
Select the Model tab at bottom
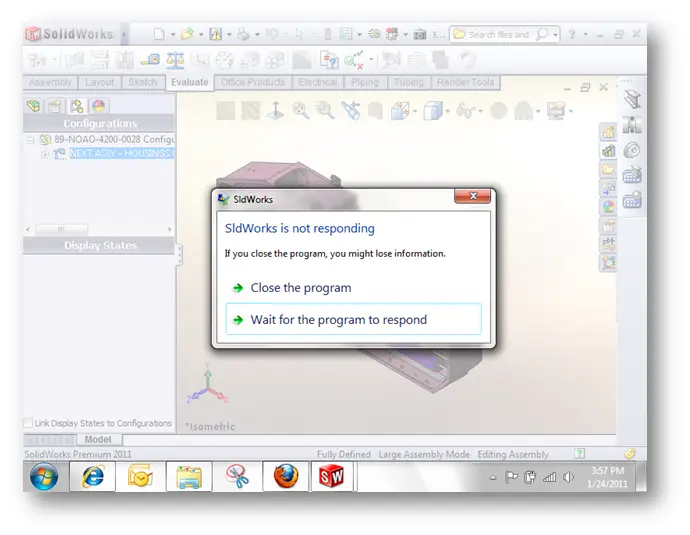(x=98, y=439)
